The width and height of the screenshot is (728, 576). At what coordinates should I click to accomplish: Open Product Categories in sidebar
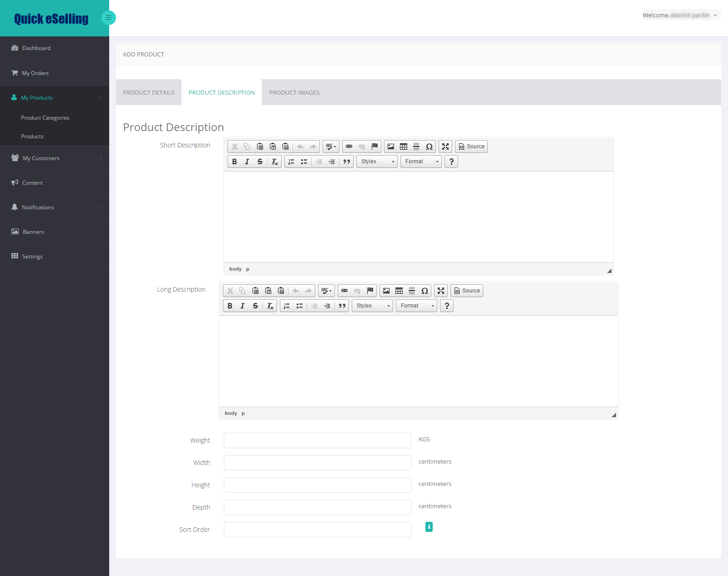pos(45,117)
